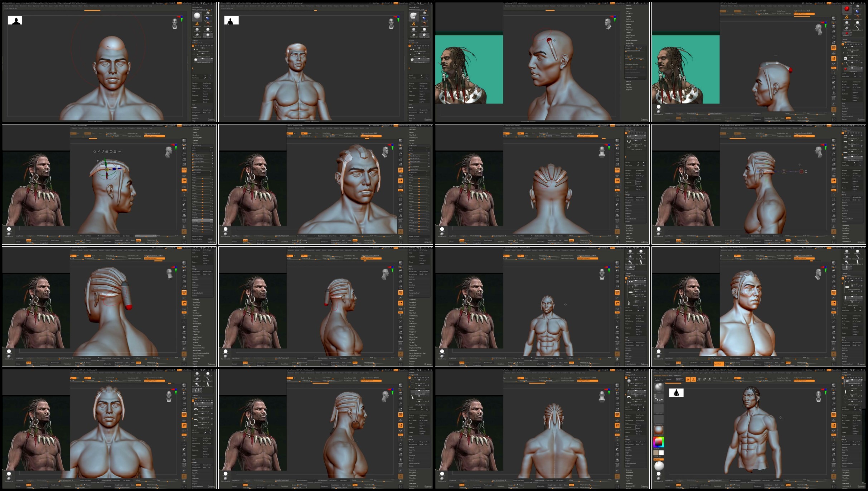The image size is (868, 491).
Task: Open the Standard brush thumbnail in left tray
Action: (659, 387)
